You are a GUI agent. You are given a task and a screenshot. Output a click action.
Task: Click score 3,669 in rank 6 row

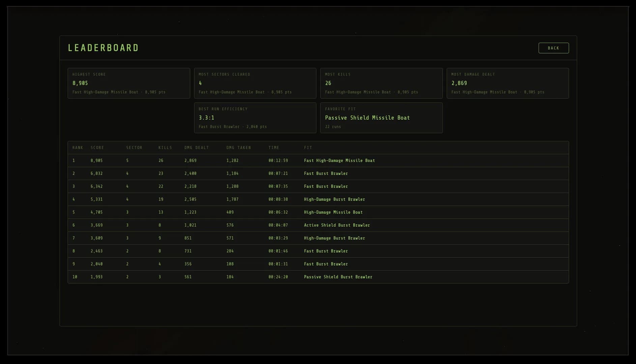(x=96, y=225)
